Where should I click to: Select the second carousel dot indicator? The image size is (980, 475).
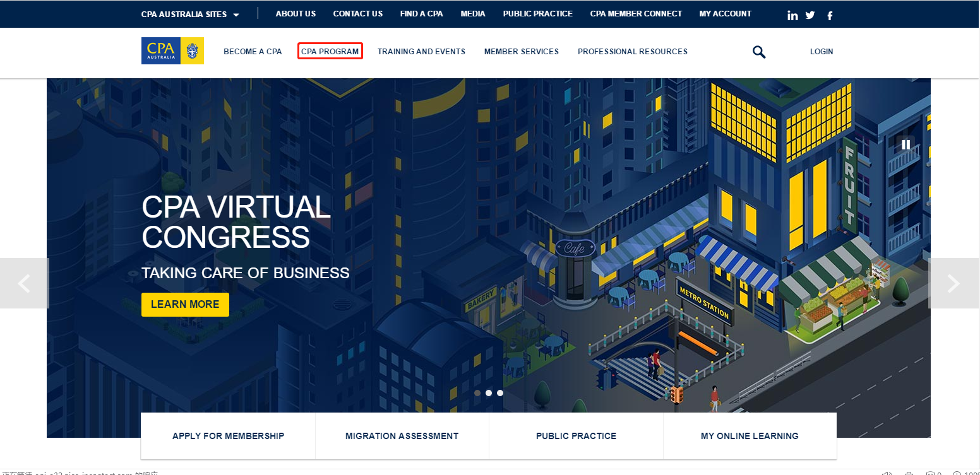pos(489,393)
